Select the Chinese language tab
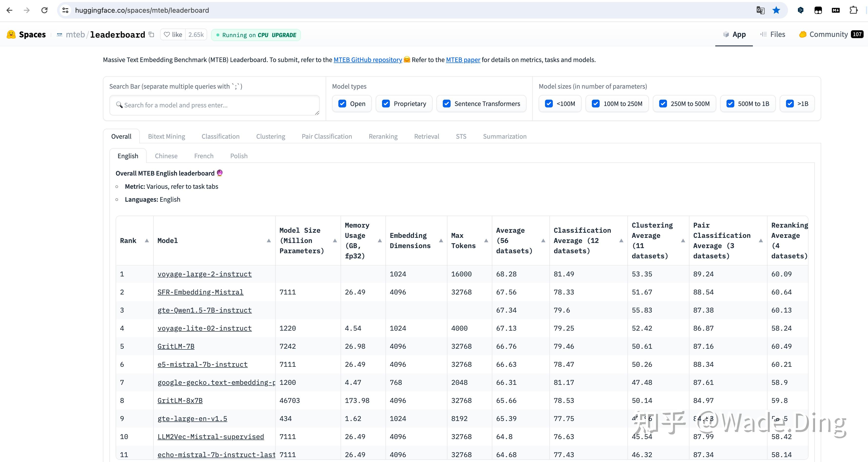 [x=166, y=156]
